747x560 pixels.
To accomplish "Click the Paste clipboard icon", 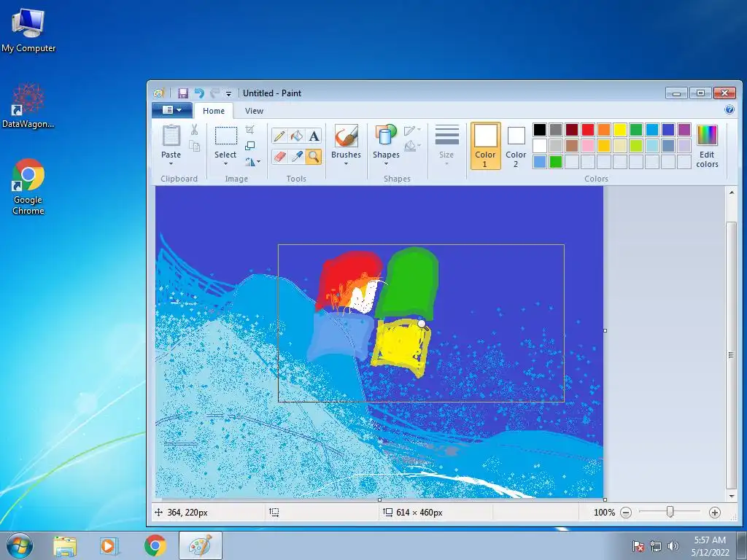I will [x=171, y=136].
